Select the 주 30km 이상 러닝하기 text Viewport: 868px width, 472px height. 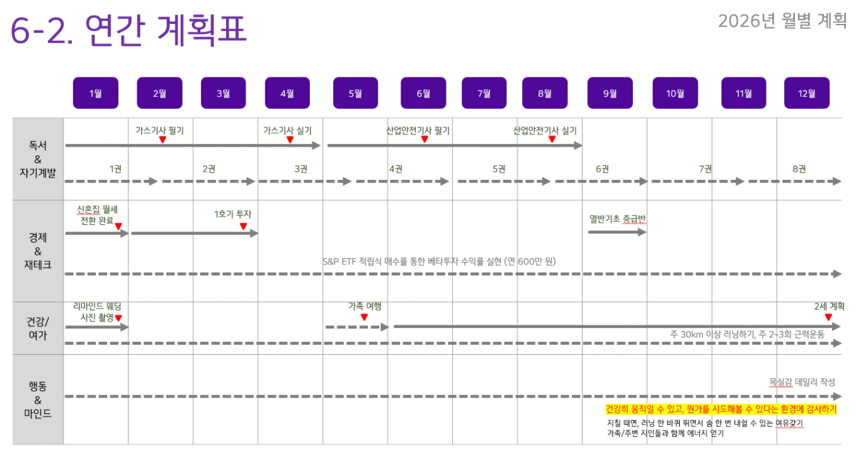click(x=748, y=334)
